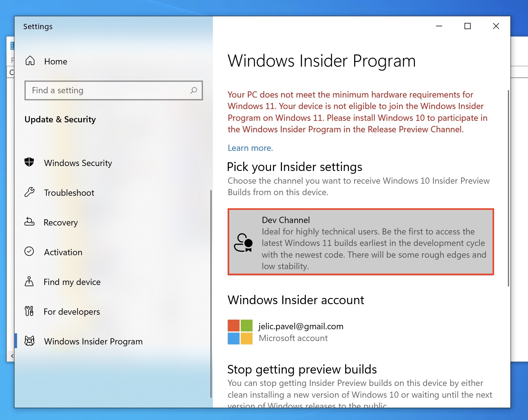Click the Windows Security shield icon
528x420 pixels.
click(29, 162)
